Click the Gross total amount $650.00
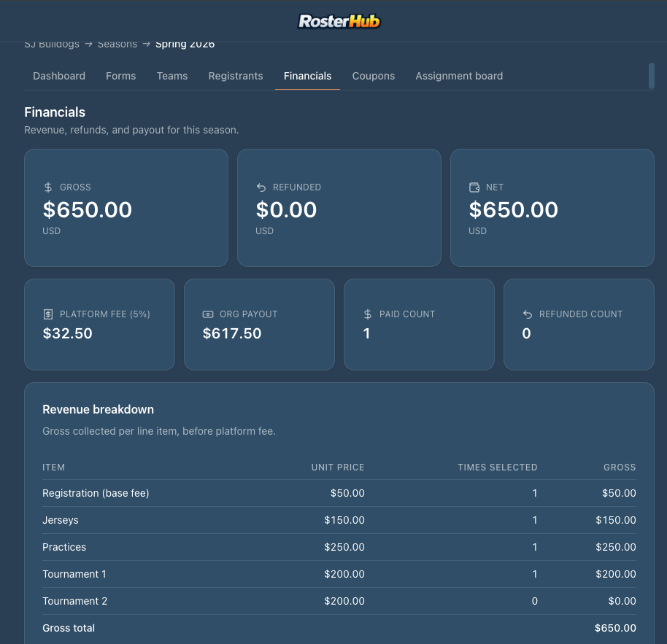 (x=615, y=628)
